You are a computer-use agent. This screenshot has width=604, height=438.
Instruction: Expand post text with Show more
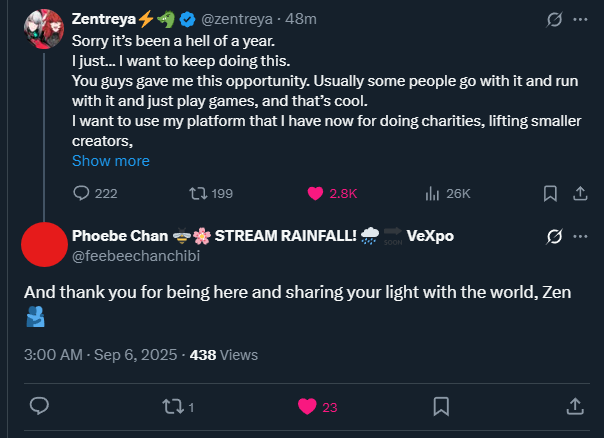[x=111, y=160]
